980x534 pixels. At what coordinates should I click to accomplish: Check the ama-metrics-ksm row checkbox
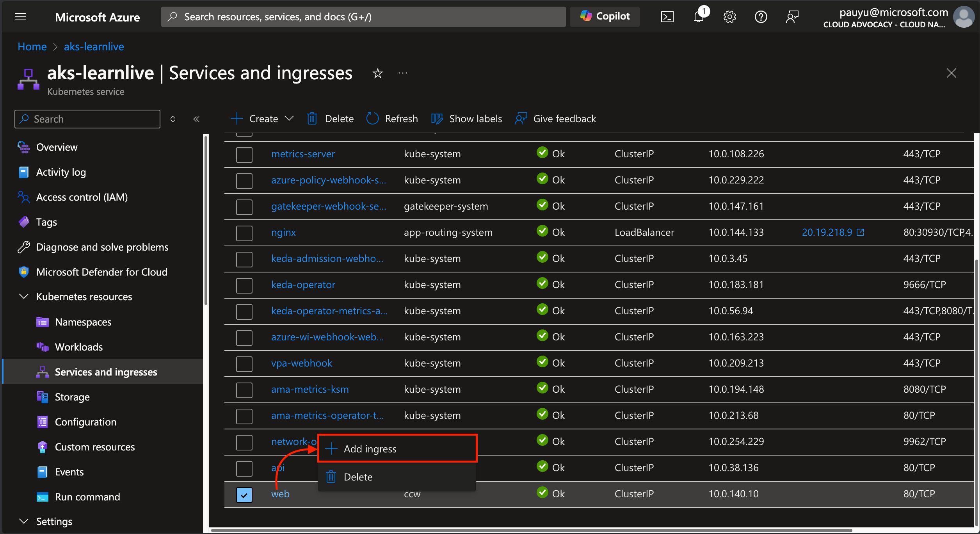(x=244, y=390)
